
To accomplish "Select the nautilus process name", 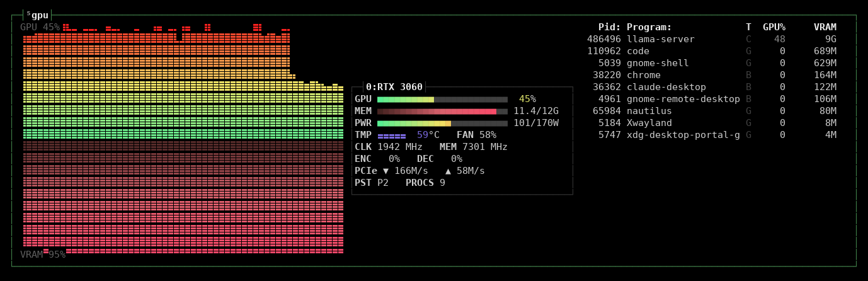I will [649, 111].
